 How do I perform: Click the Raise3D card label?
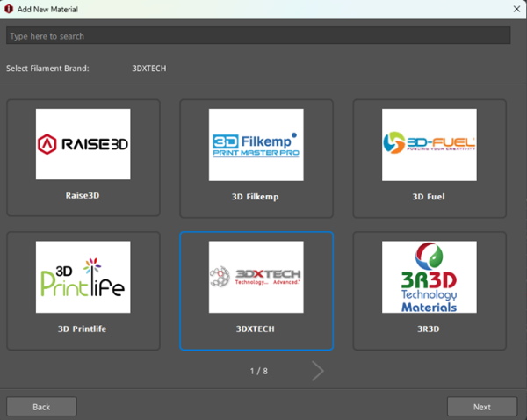click(x=83, y=195)
